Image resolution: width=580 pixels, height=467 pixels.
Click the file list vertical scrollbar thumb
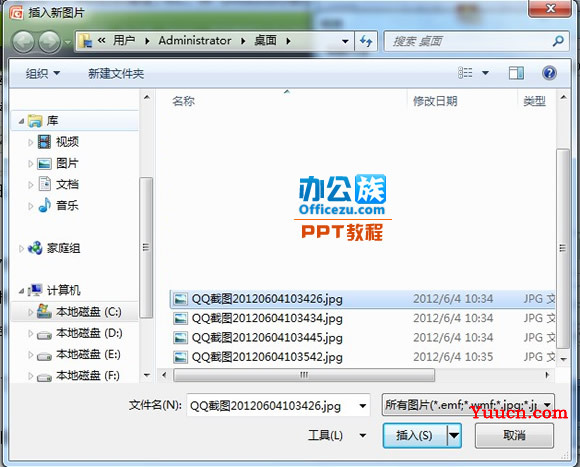coord(563,248)
